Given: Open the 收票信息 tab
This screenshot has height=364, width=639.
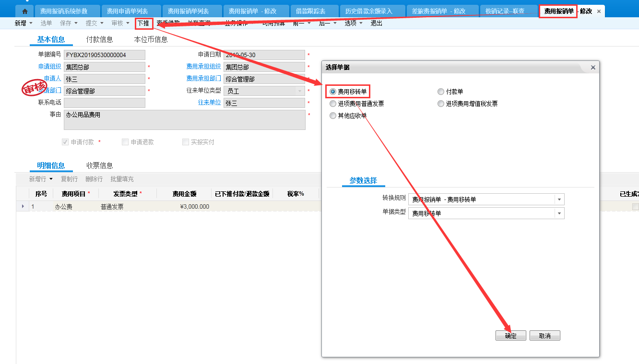Looking at the screenshot, I should click(99, 165).
